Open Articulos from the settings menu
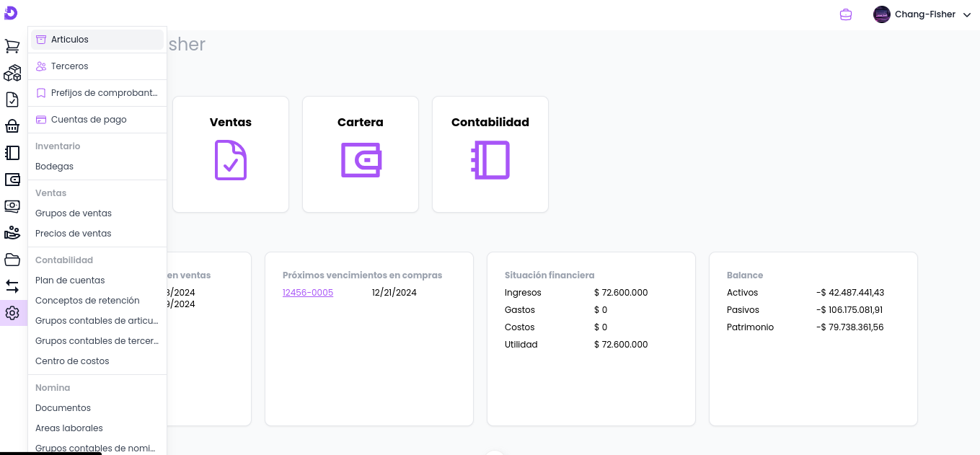The image size is (980, 455). pyautogui.click(x=70, y=40)
